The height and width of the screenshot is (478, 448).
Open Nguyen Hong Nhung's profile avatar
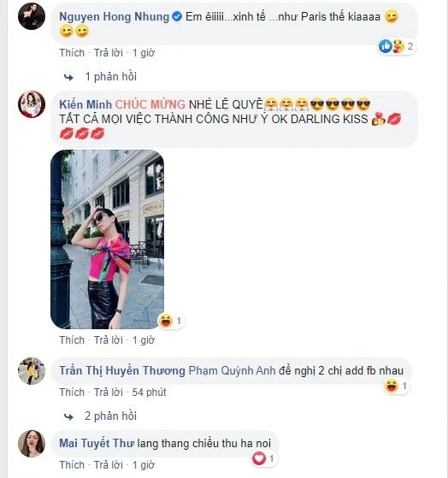32,16
